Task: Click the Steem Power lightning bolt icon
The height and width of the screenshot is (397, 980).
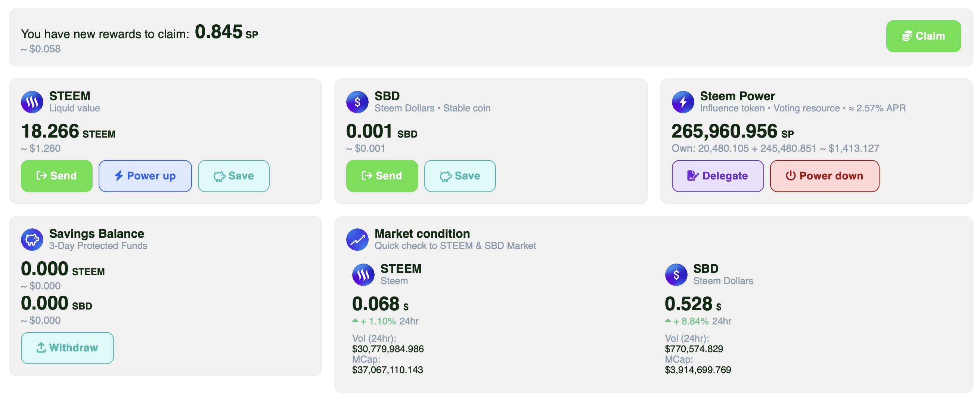Action: [x=683, y=102]
